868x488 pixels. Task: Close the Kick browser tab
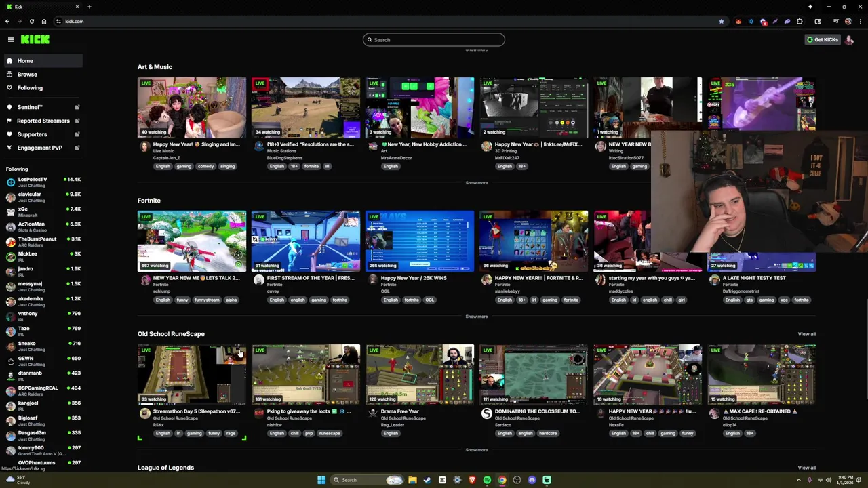pyautogui.click(x=77, y=7)
